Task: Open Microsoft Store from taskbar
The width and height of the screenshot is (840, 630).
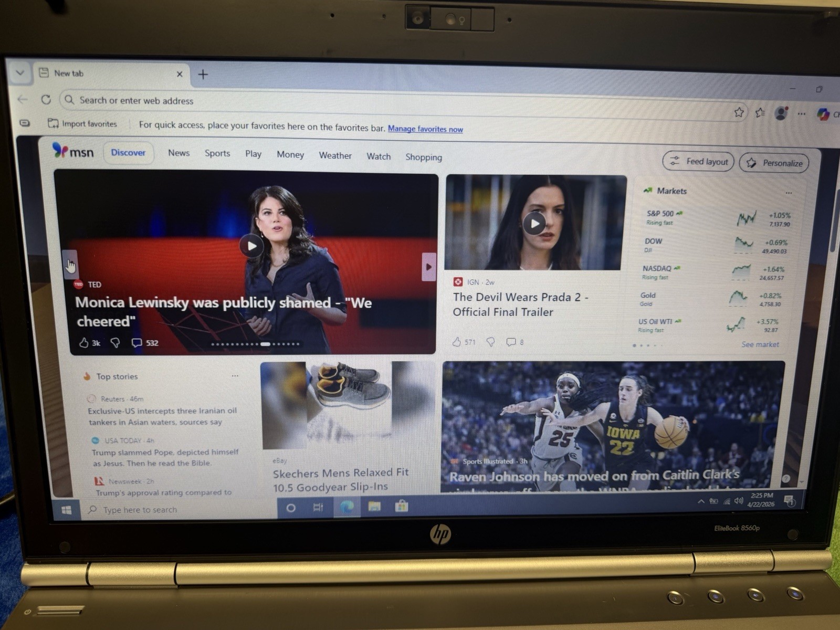Action: 402,506
